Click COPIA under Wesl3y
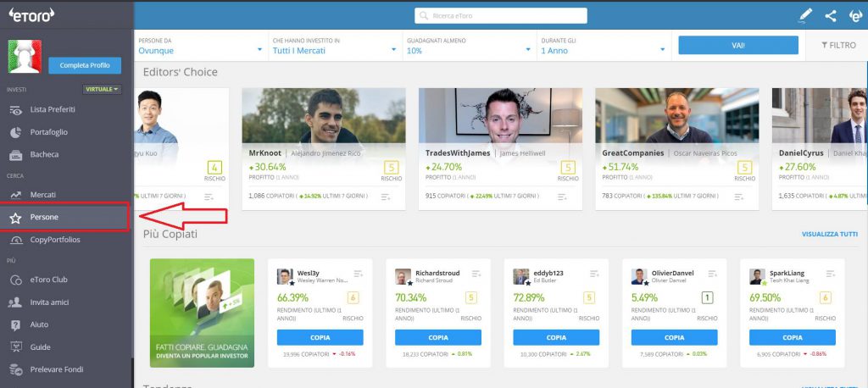868x388 pixels. [320, 337]
